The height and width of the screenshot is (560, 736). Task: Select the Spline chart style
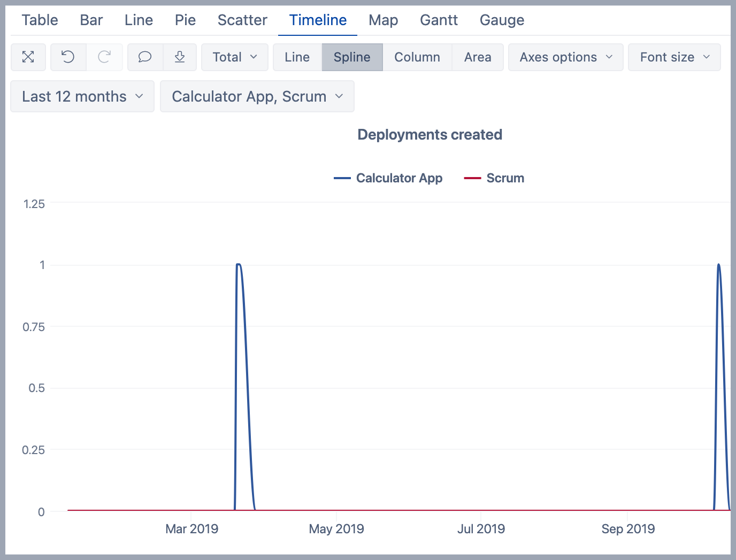pyautogui.click(x=352, y=57)
